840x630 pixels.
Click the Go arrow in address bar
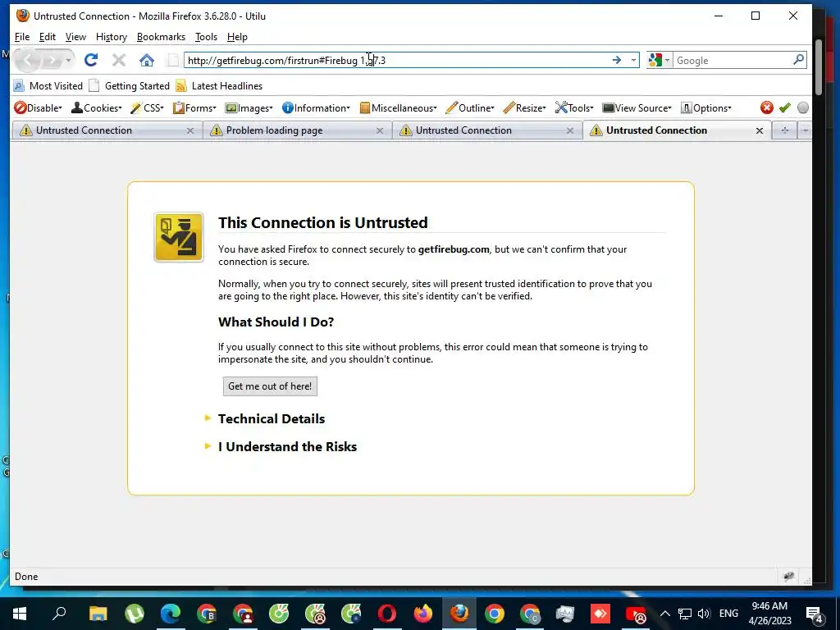(617, 60)
